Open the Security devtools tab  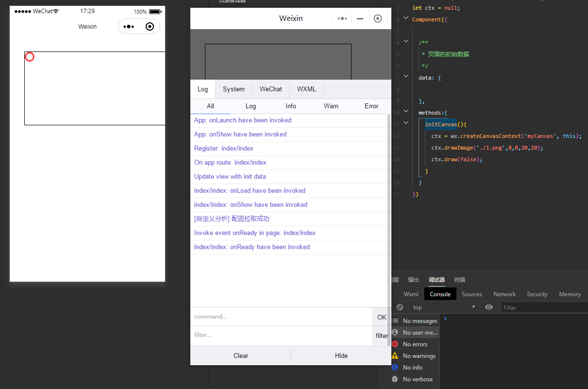(x=537, y=294)
